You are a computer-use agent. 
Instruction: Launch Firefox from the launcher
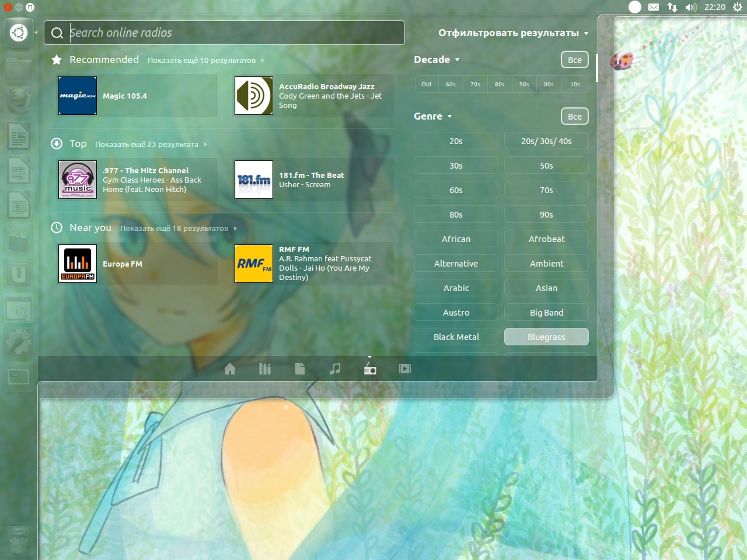coord(19,101)
